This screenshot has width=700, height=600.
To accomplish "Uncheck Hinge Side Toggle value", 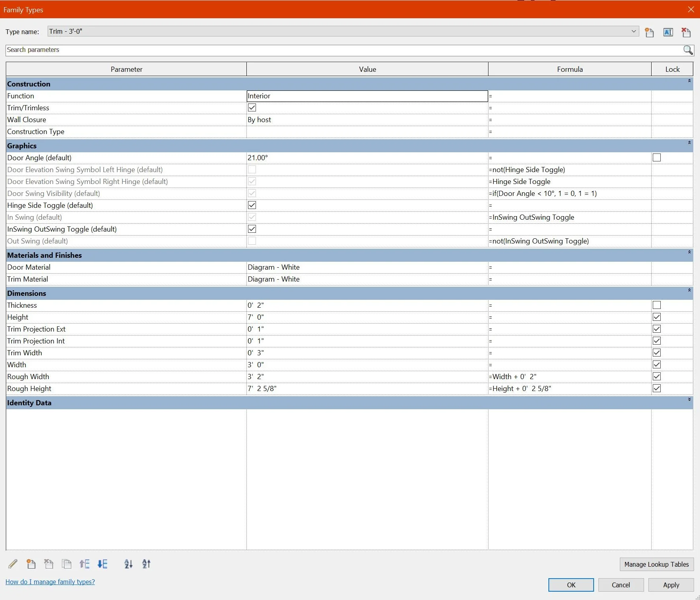I will [x=252, y=205].
